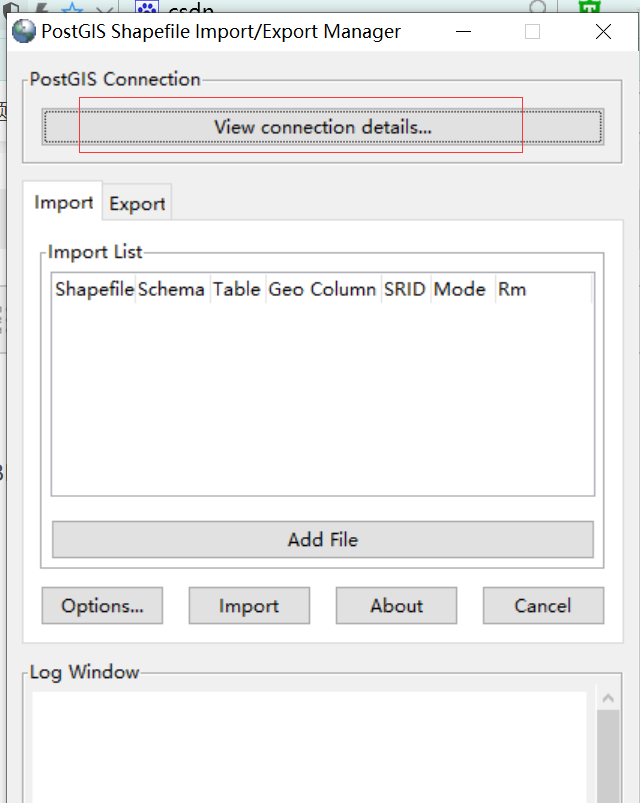Select the Geo Column header
This screenshot has width=640, height=803.
pyautogui.click(x=323, y=289)
